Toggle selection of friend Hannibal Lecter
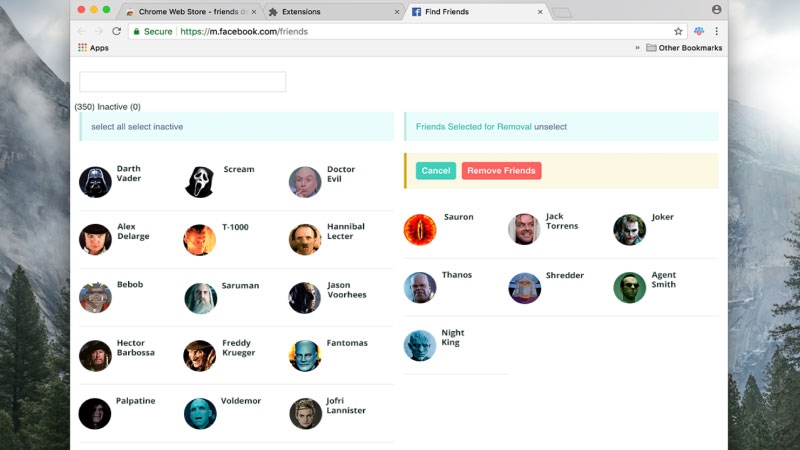Viewport: 800px width, 450px height. click(305, 239)
